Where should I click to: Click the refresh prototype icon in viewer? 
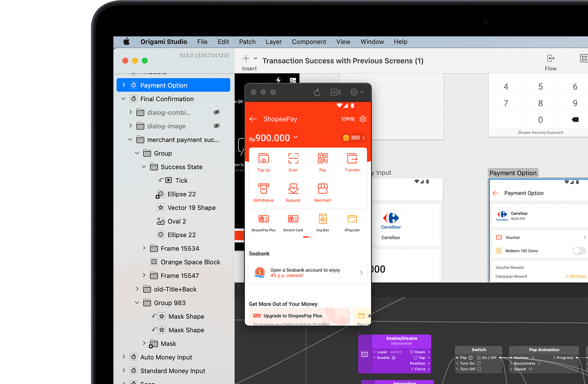pos(317,92)
